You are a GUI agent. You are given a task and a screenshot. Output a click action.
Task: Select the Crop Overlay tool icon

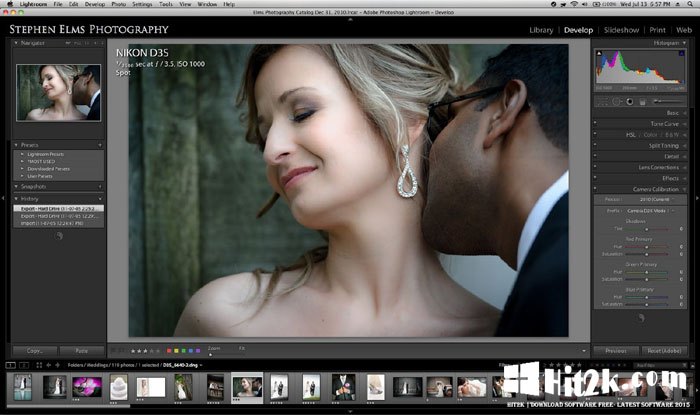click(602, 102)
